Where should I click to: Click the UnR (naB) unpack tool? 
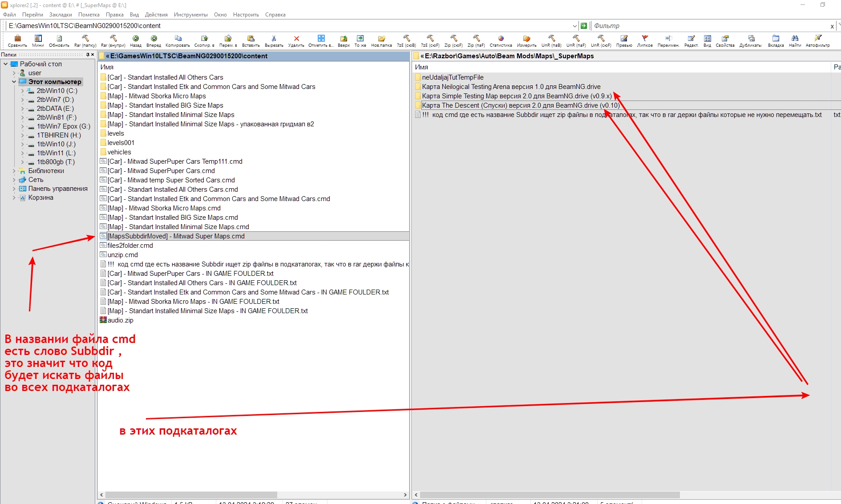point(552,40)
